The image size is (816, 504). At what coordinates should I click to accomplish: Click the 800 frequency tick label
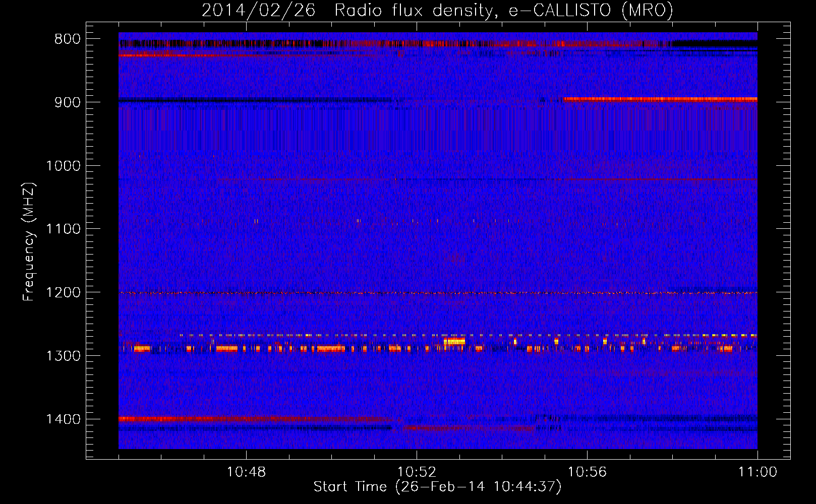[67, 39]
